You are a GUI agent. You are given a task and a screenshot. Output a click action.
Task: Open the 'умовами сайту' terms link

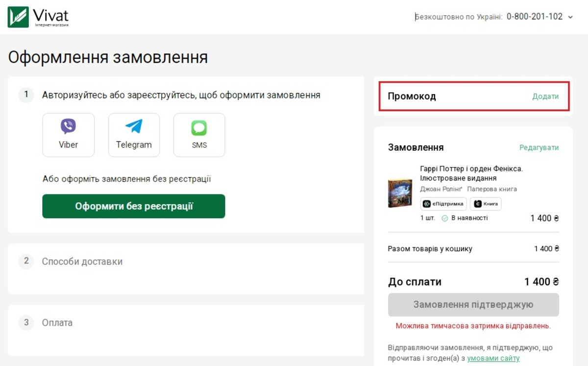tap(493, 358)
